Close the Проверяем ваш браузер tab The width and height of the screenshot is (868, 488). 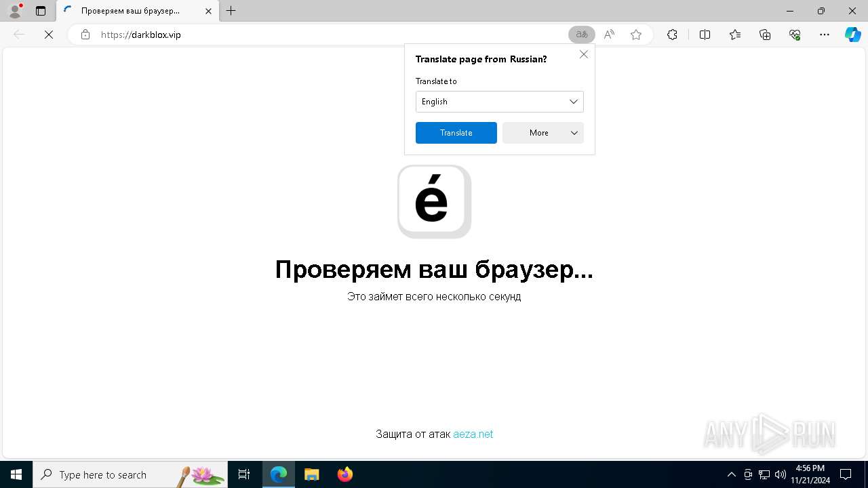(208, 11)
